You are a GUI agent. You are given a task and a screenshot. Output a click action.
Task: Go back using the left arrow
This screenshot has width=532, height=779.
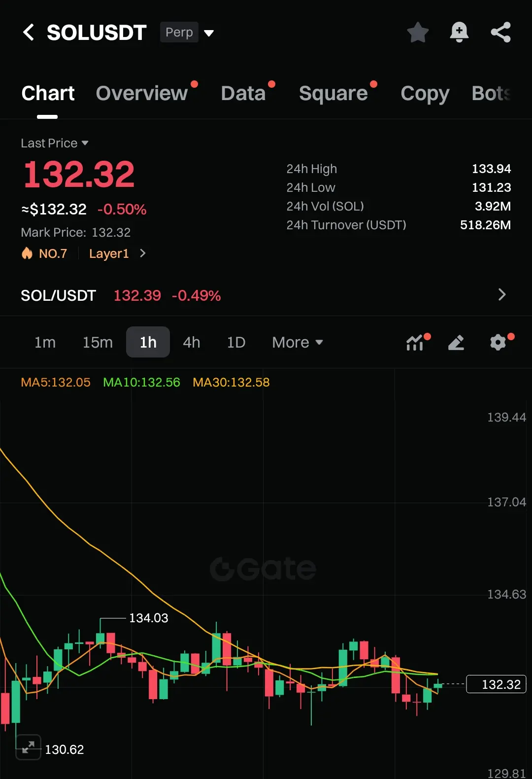pos(29,33)
